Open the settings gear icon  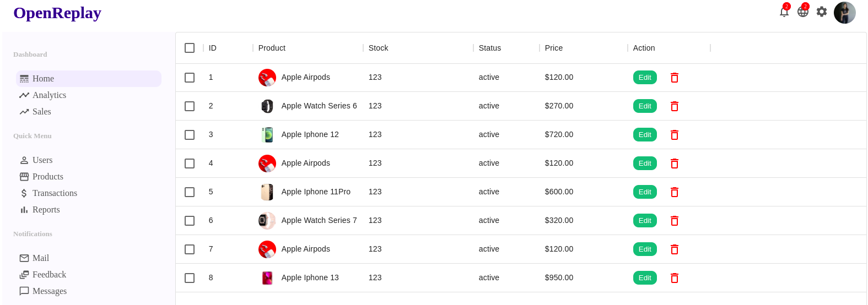pos(822,12)
